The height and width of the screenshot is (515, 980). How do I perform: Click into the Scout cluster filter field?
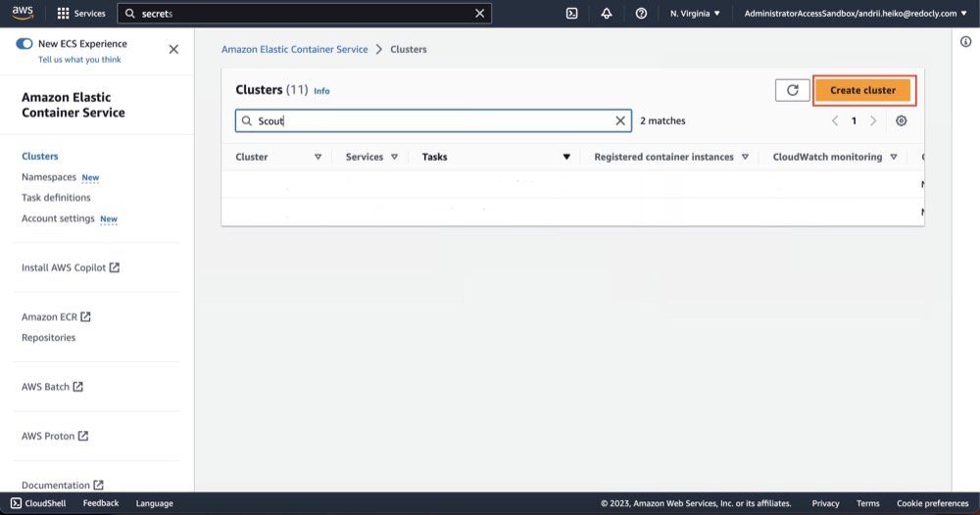pos(433,120)
